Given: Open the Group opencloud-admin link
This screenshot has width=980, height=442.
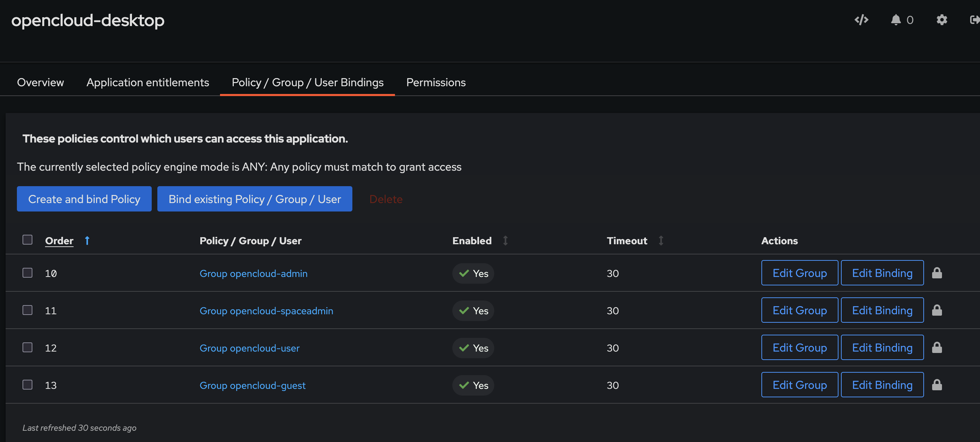Looking at the screenshot, I should [x=253, y=273].
